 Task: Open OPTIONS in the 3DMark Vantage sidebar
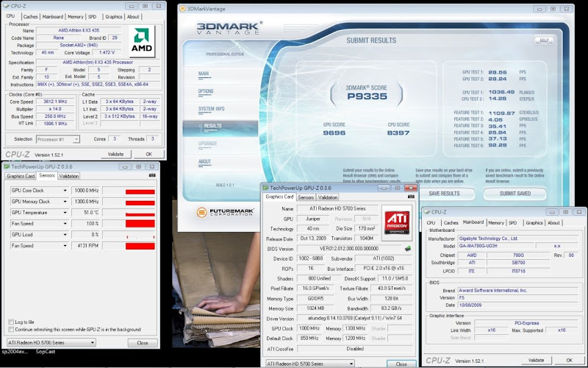click(x=206, y=91)
